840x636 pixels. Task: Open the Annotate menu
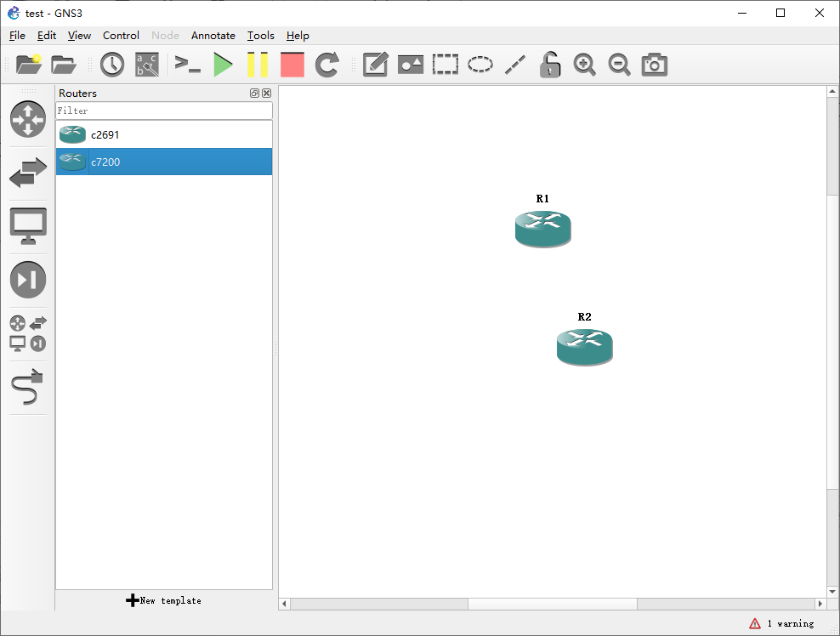pyautogui.click(x=213, y=36)
